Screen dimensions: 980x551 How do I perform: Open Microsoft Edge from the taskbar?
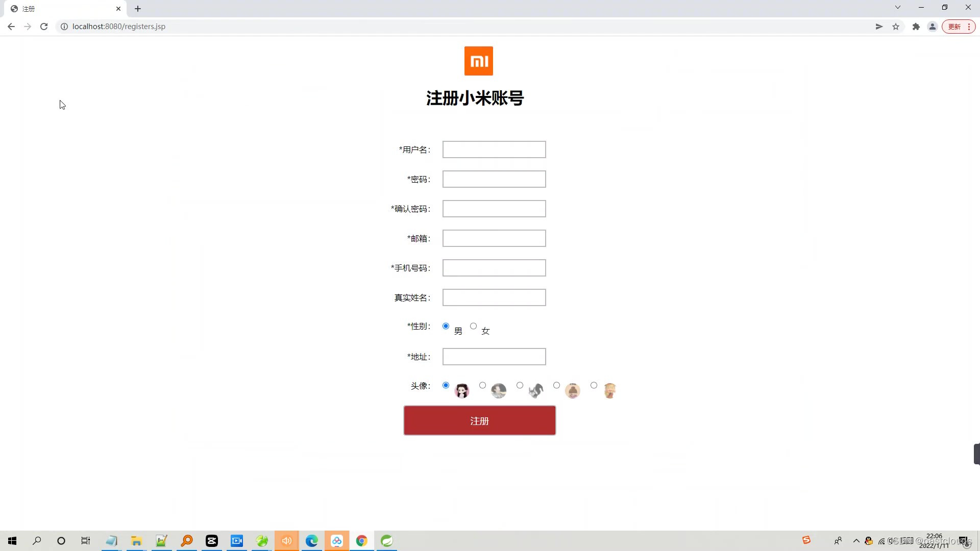click(x=311, y=541)
